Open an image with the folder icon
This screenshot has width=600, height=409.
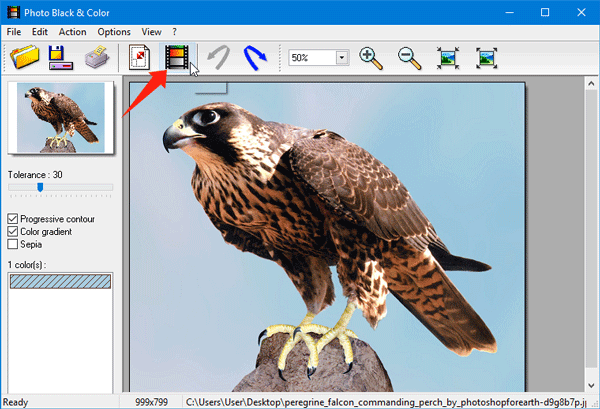24,57
